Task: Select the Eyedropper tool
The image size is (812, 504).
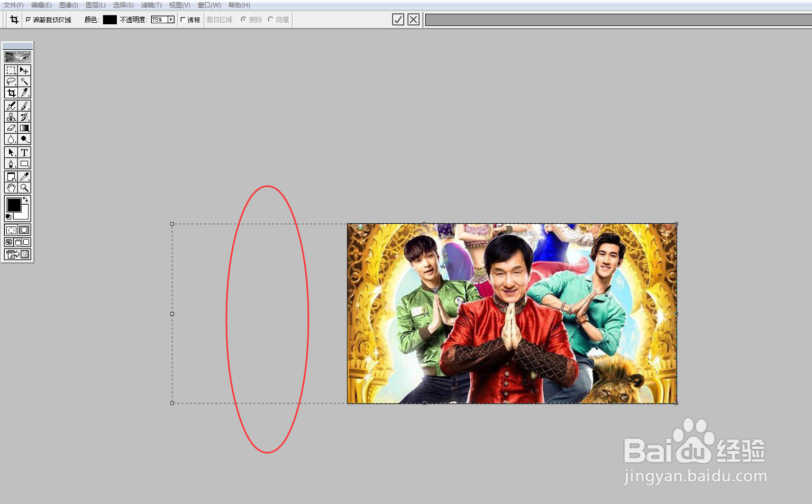Action: click(x=24, y=177)
